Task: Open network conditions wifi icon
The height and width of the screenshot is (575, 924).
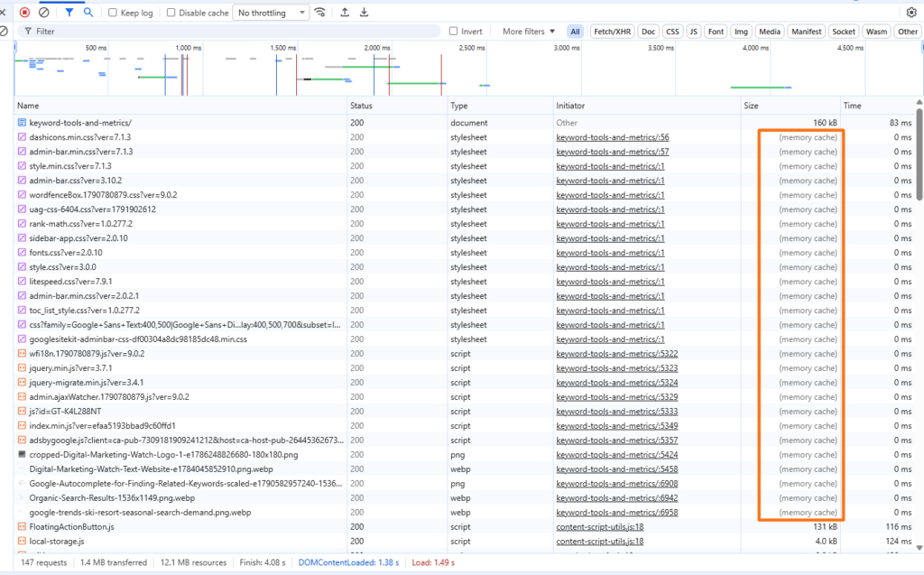Action: click(320, 13)
